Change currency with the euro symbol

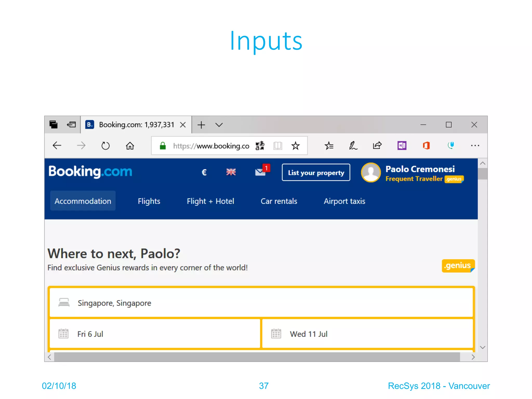point(204,172)
